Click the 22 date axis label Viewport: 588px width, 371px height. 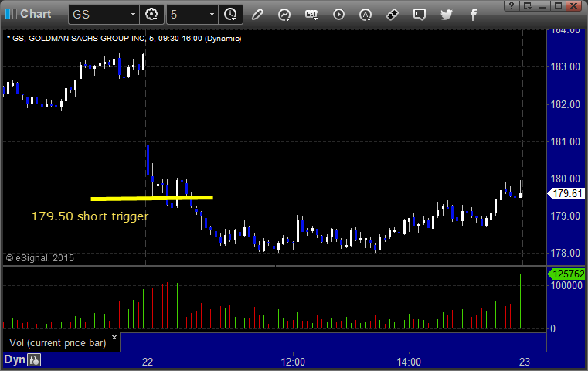(148, 362)
